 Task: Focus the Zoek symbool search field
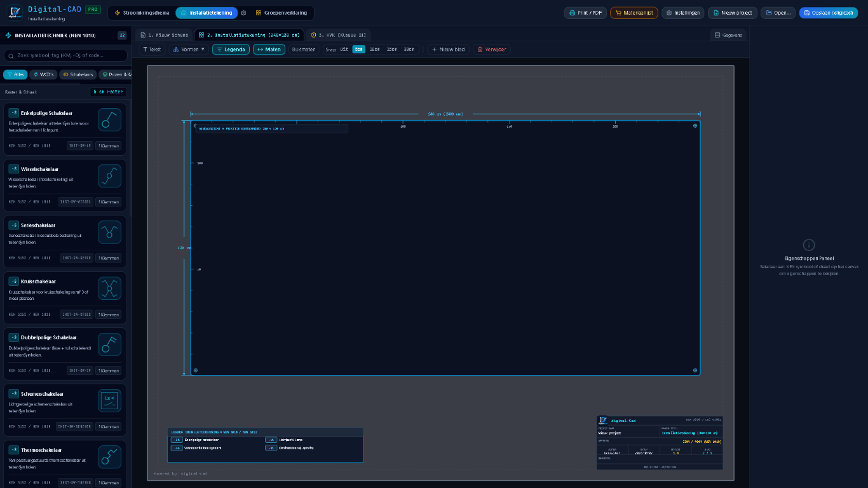(x=65, y=55)
